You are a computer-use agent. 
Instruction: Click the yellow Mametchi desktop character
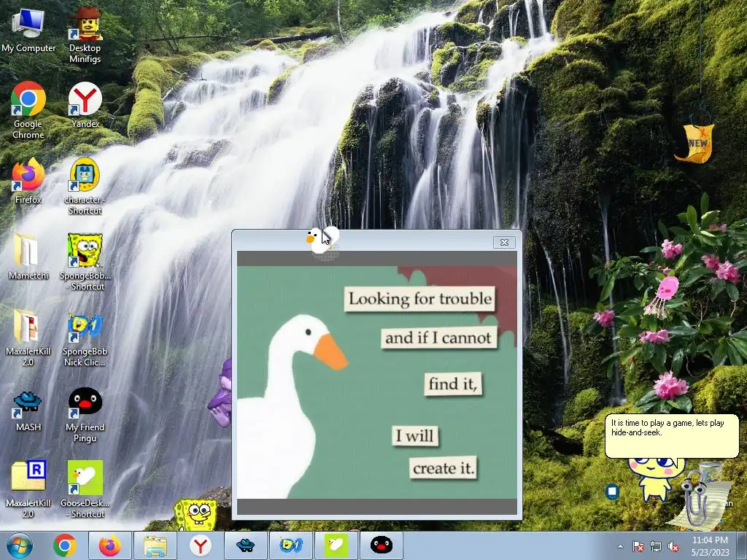tap(655, 478)
